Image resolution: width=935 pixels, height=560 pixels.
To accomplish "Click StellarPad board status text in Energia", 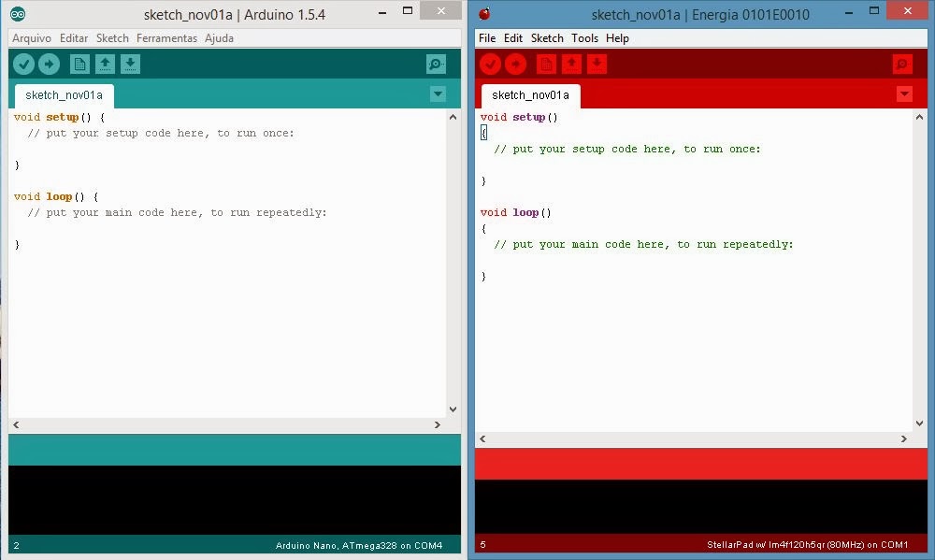I will point(808,544).
